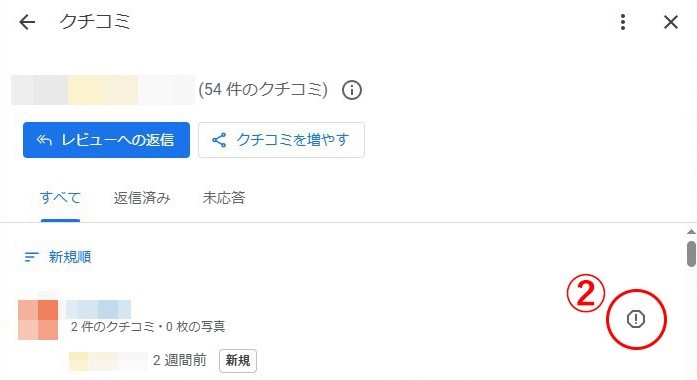This screenshot has width=697, height=380.
Task: Click the info icon beside 54 件のクチコミ
Action: 352,90
